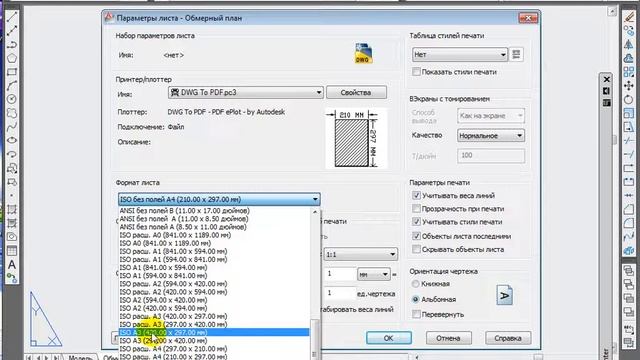Select the Rotate tool
The width and height of the screenshot is (640, 360).
[x=629, y=99]
